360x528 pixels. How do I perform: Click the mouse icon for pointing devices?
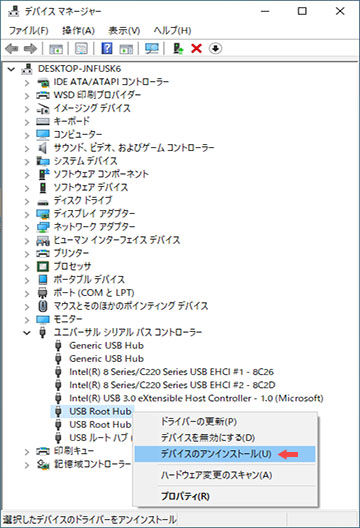coord(43,306)
